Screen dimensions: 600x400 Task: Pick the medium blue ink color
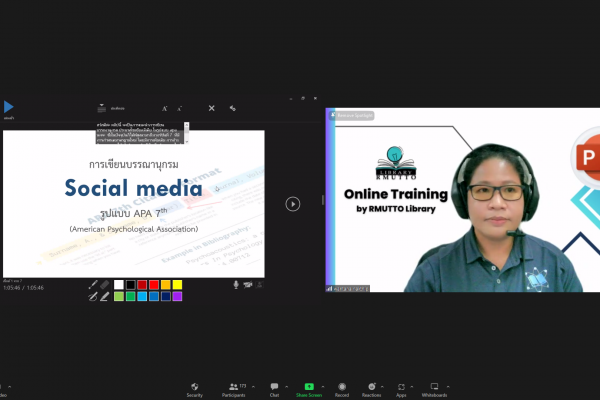(154, 296)
